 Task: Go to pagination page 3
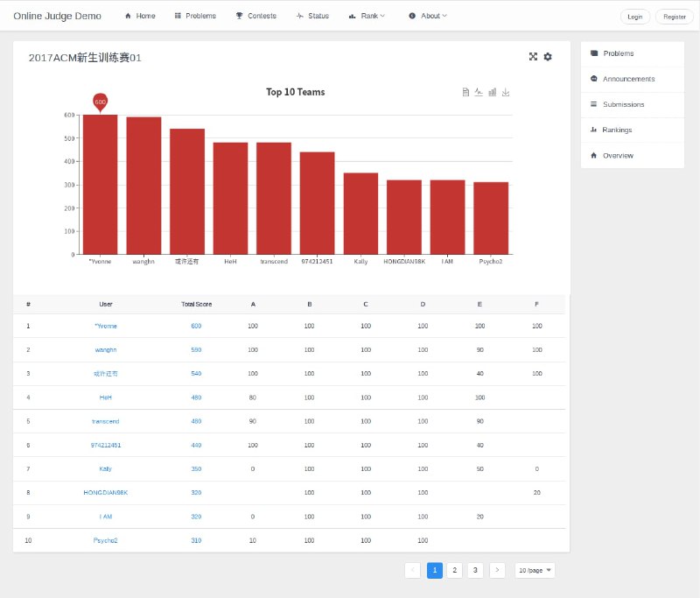tap(475, 570)
